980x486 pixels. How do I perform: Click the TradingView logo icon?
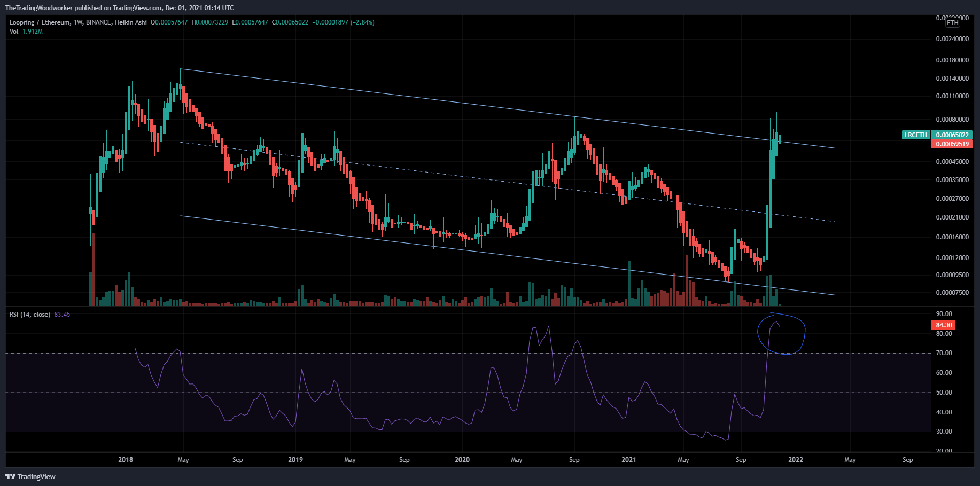10,476
